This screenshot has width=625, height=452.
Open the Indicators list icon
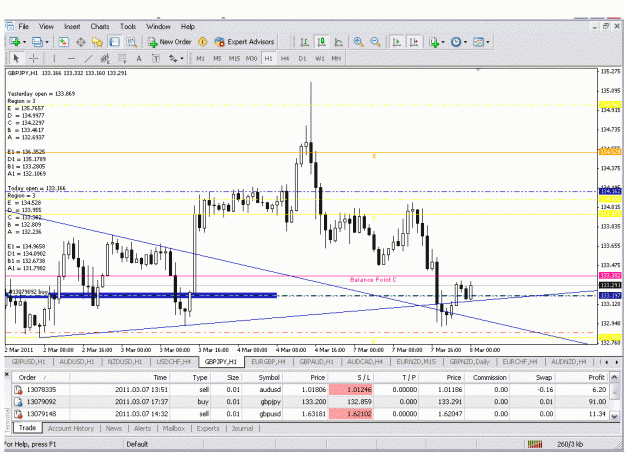click(x=434, y=42)
